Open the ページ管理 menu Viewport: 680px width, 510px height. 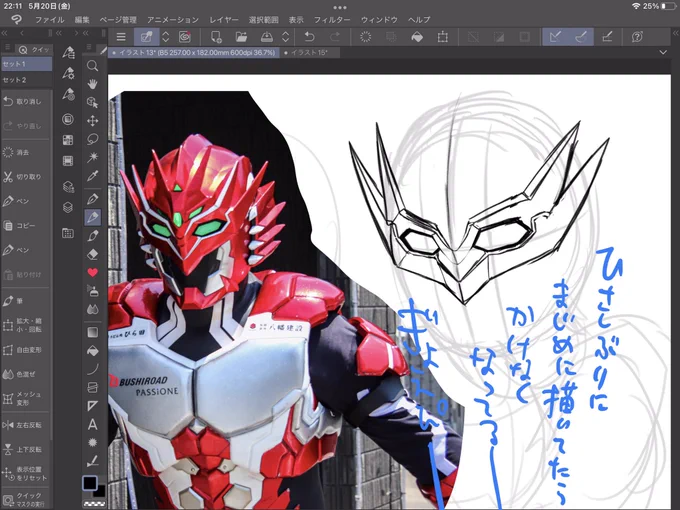118,20
